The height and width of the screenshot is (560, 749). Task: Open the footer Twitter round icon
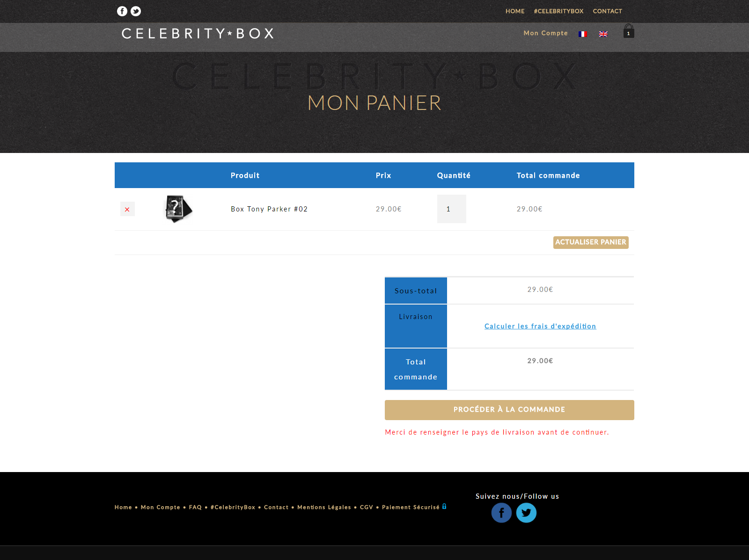point(526,513)
